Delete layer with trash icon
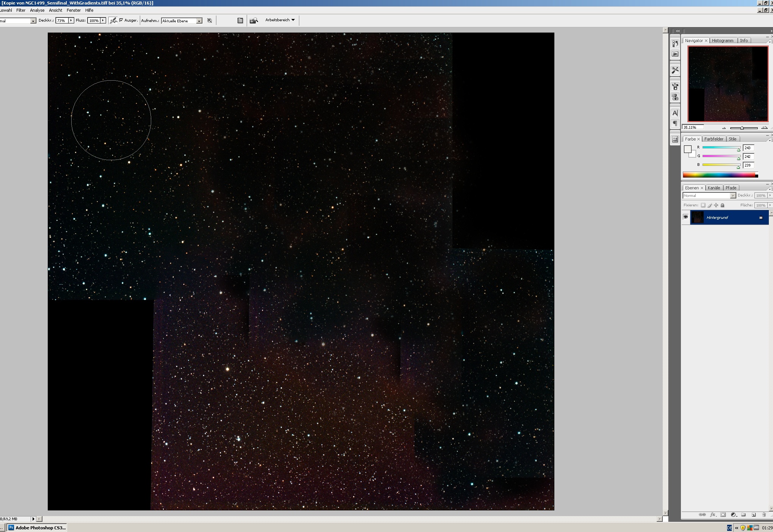 [x=764, y=515]
